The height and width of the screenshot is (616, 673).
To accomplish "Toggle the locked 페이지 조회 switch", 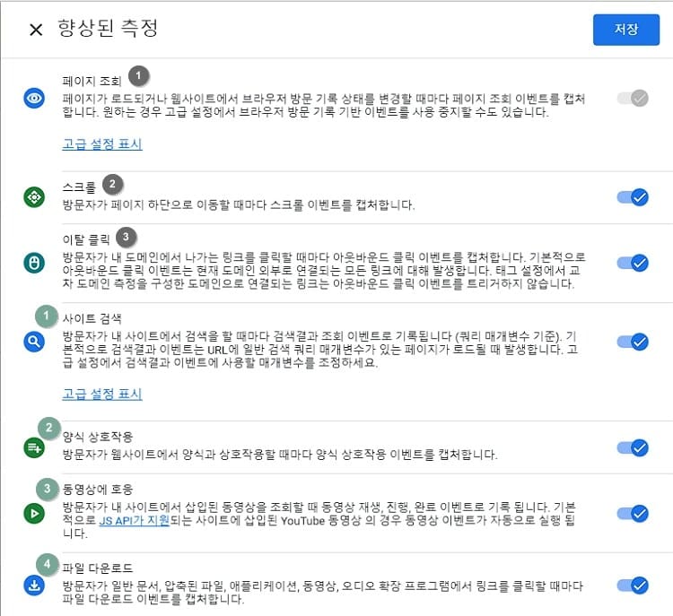I will (633, 99).
